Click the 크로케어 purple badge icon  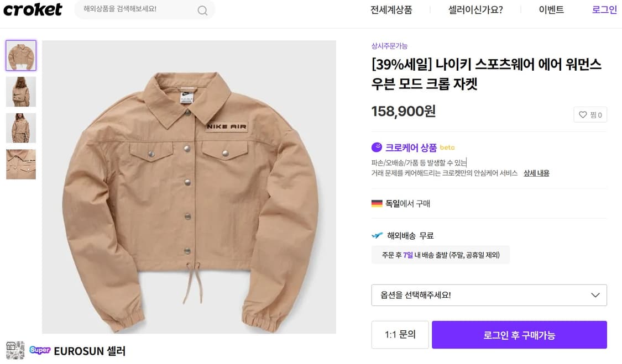[375, 147]
